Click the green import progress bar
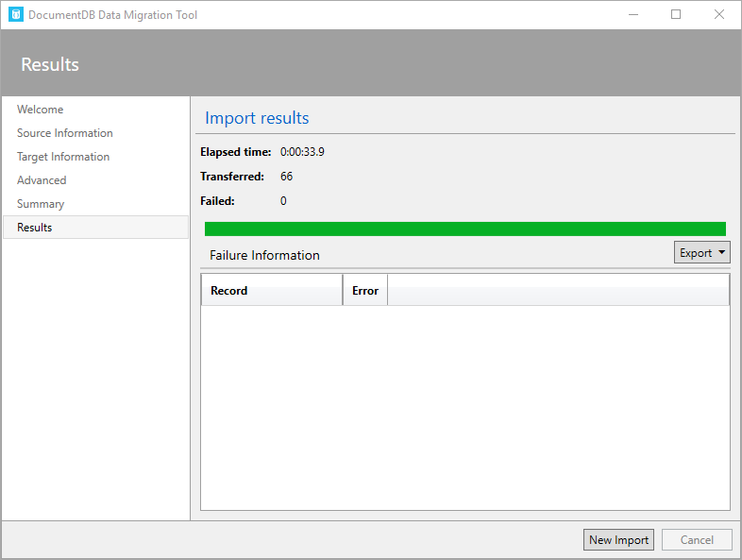This screenshot has width=742, height=560. [465, 229]
